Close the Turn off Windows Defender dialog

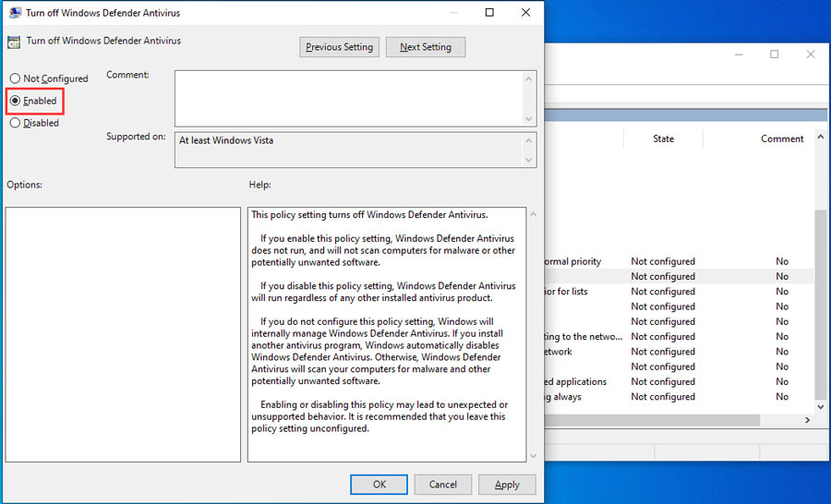coord(525,13)
